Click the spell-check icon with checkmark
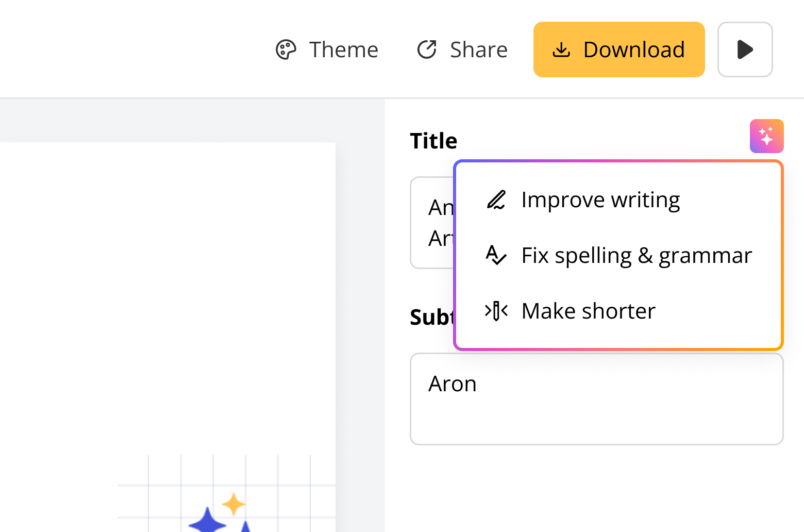The width and height of the screenshot is (804, 532). click(496, 255)
